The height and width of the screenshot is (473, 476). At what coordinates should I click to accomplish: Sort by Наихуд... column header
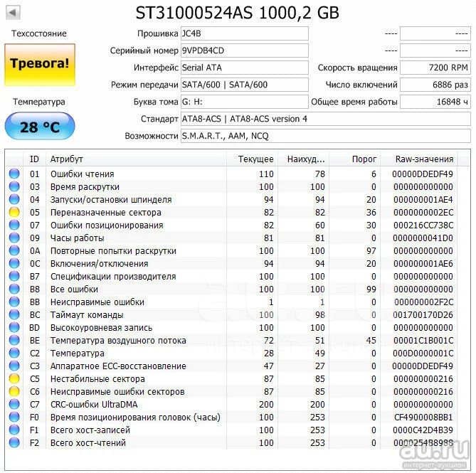(x=304, y=159)
